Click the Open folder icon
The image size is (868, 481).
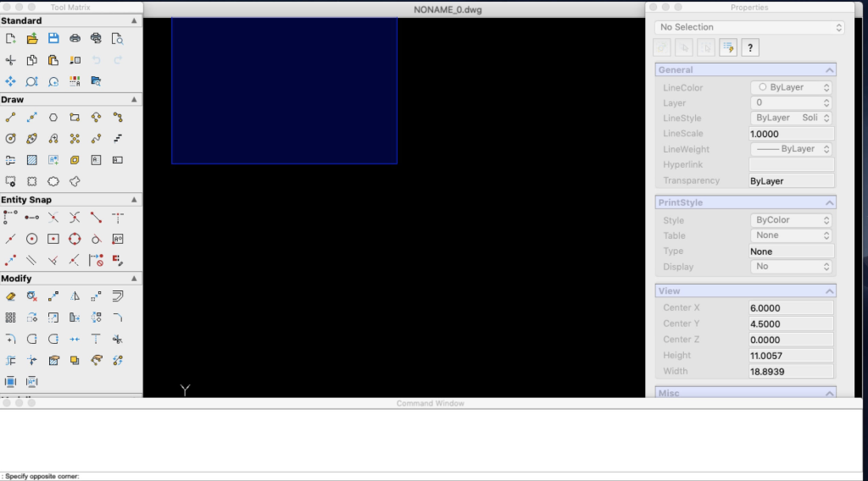pyautogui.click(x=32, y=38)
